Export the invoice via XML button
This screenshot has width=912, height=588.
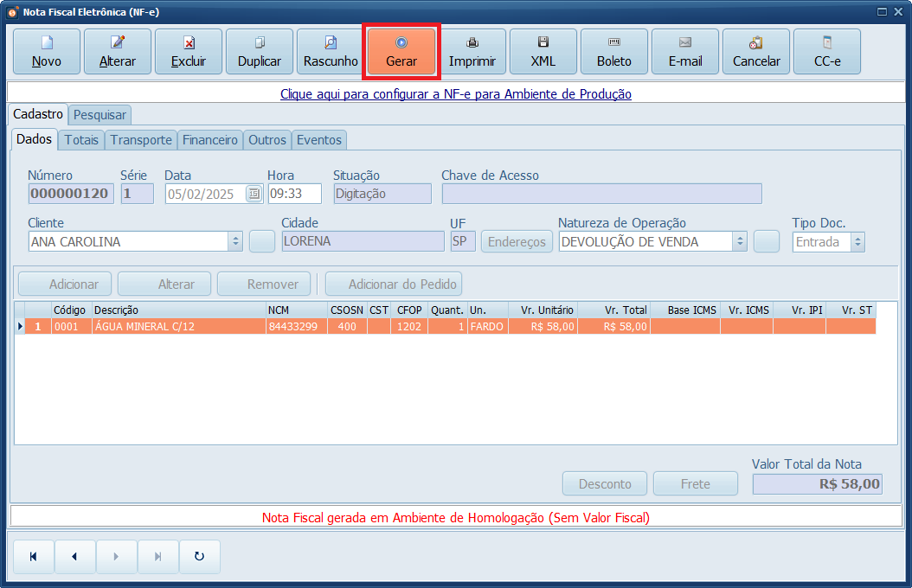[543, 52]
